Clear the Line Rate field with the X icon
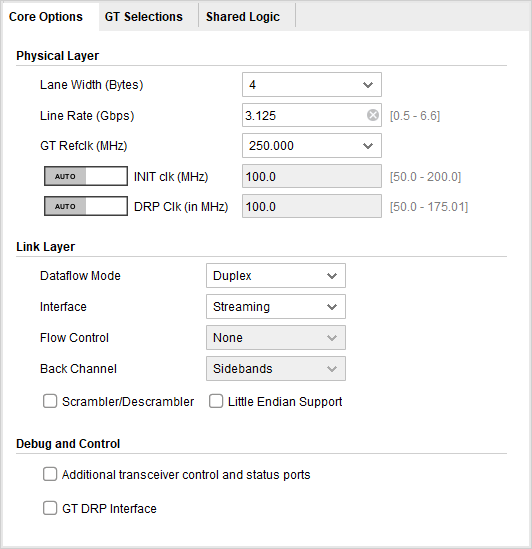 pos(373,115)
